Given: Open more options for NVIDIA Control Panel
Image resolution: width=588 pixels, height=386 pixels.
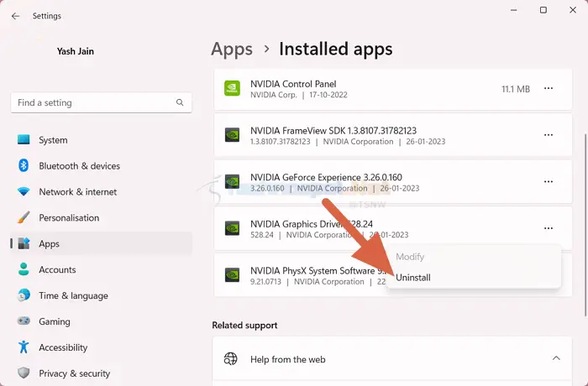Looking at the screenshot, I should (549, 88).
